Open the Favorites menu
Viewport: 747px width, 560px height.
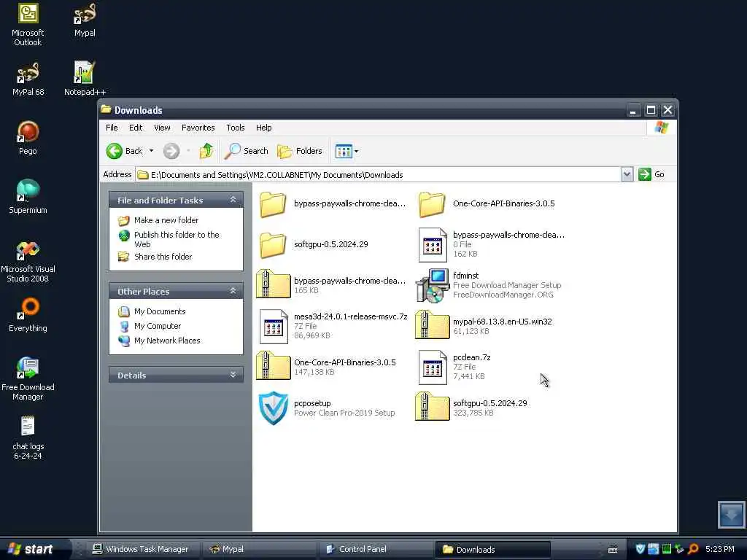(198, 128)
